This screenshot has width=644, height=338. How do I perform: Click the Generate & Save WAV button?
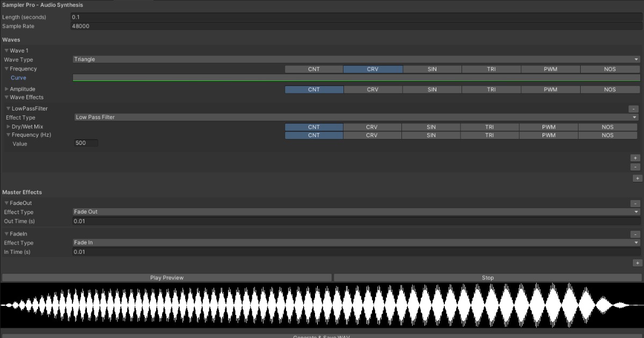(322, 336)
